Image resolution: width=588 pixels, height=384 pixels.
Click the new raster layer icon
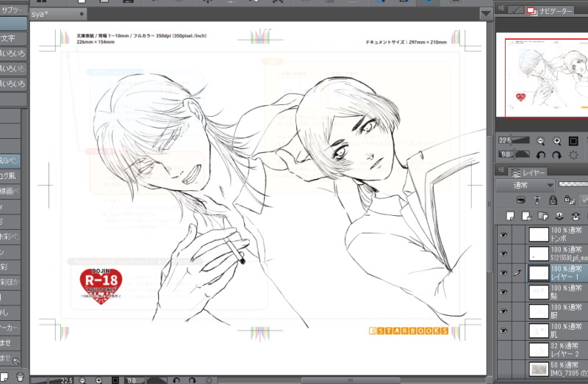click(x=510, y=216)
